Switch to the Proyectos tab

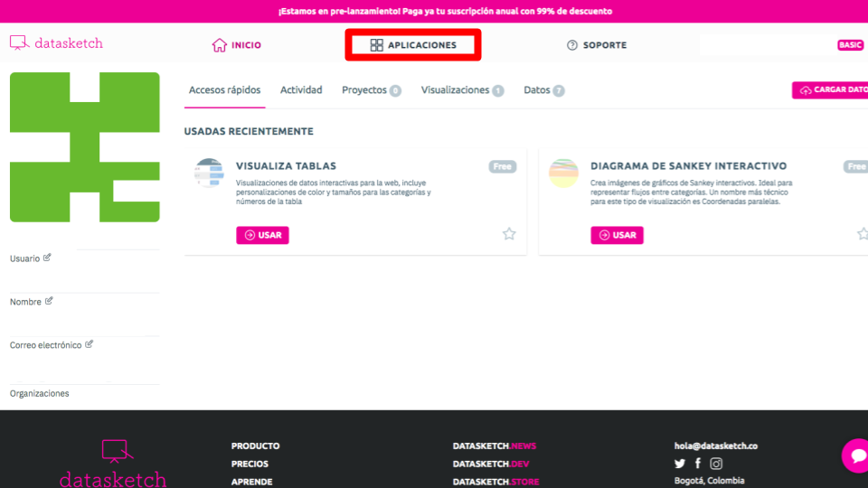(x=372, y=90)
